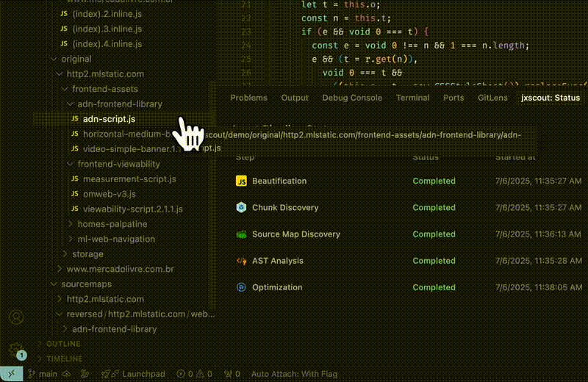The image size is (588, 382).
Task: Click the 11:36:13 AM start time
Action: [x=539, y=234]
